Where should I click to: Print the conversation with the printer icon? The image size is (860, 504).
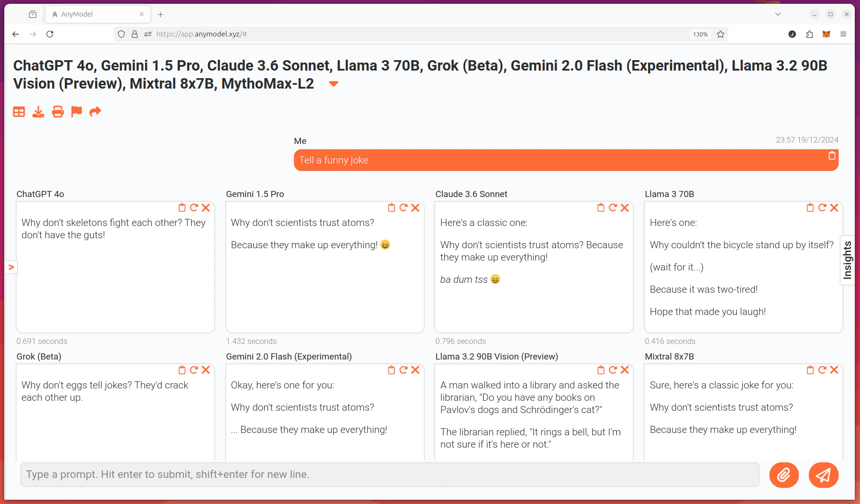(x=58, y=112)
